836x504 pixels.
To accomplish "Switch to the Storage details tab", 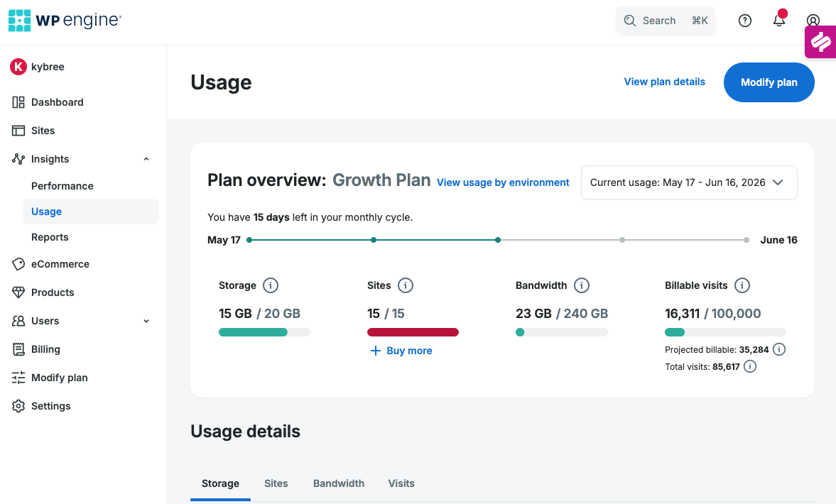I will tap(220, 483).
